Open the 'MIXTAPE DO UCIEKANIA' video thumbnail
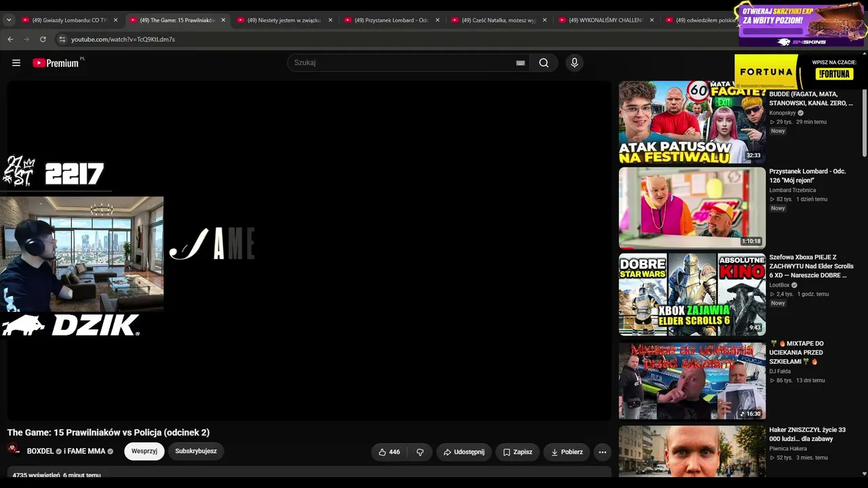This screenshot has height=488, width=868. 692,380
